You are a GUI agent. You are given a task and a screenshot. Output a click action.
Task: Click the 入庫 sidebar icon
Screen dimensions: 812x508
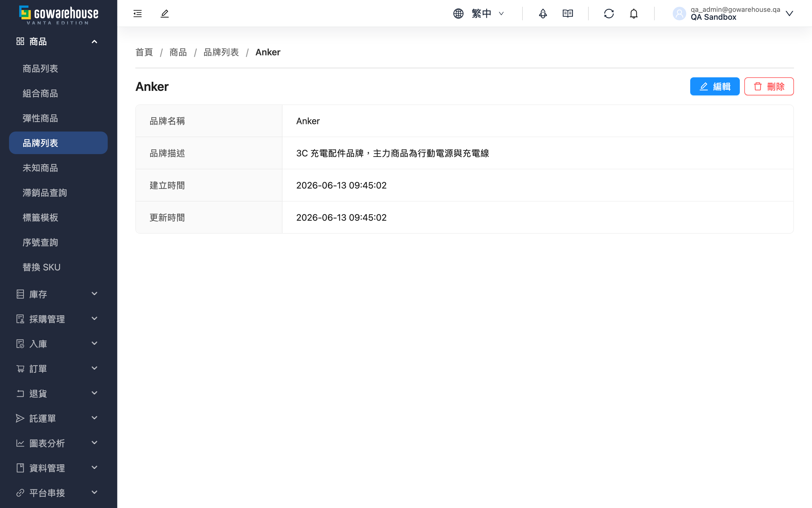20,344
